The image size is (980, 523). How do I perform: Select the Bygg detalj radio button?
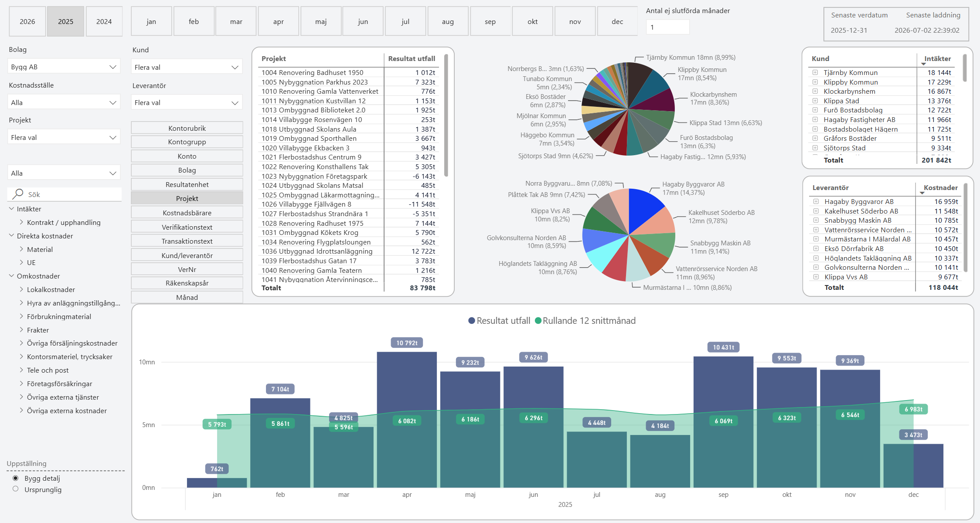point(16,478)
